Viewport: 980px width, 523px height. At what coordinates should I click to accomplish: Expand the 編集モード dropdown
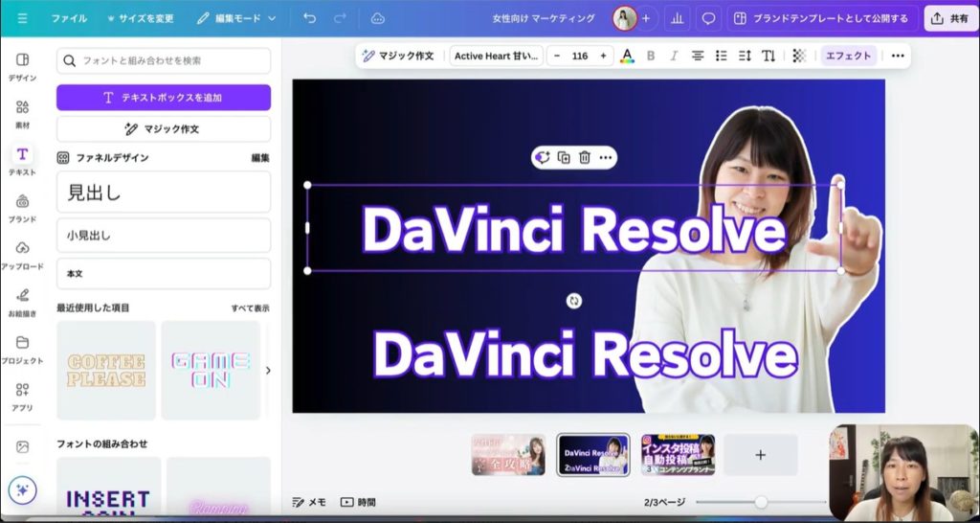pos(236,18)
